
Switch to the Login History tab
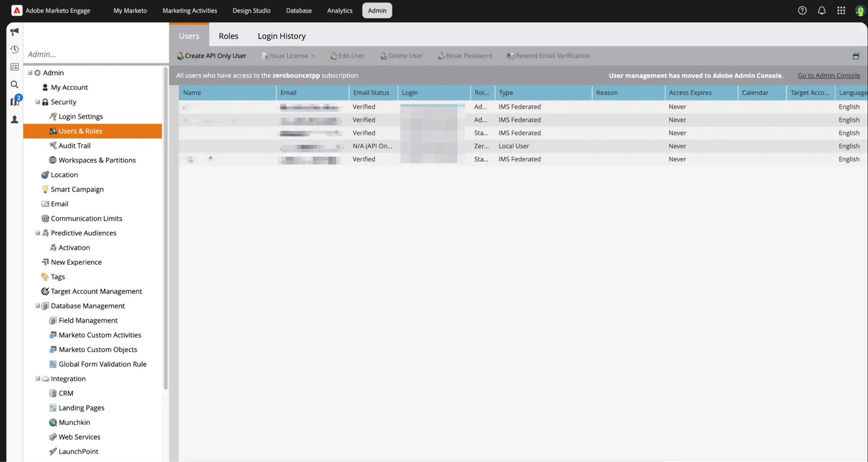[x=281, y=36]
